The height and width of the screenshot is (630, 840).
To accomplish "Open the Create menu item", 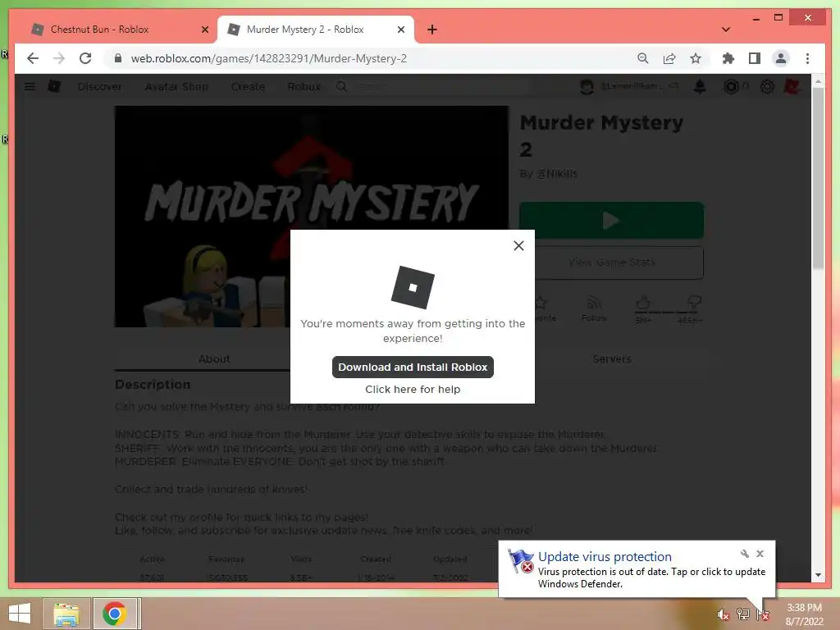I will (x=248, y=86).
